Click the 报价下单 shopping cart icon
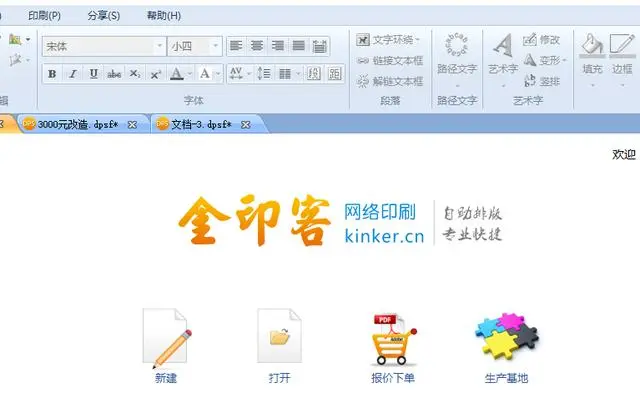The height and width of the screenshot is (408, 640). [x=393, y=339]
